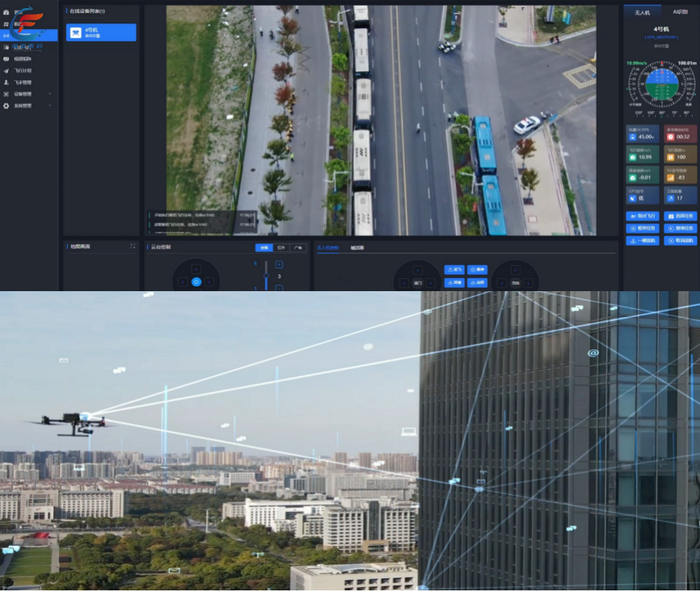The height and width of the screenshot is (592, 700).
Task: Click the 暂停任务 pause mission button
Action: [x=643, y=229]
